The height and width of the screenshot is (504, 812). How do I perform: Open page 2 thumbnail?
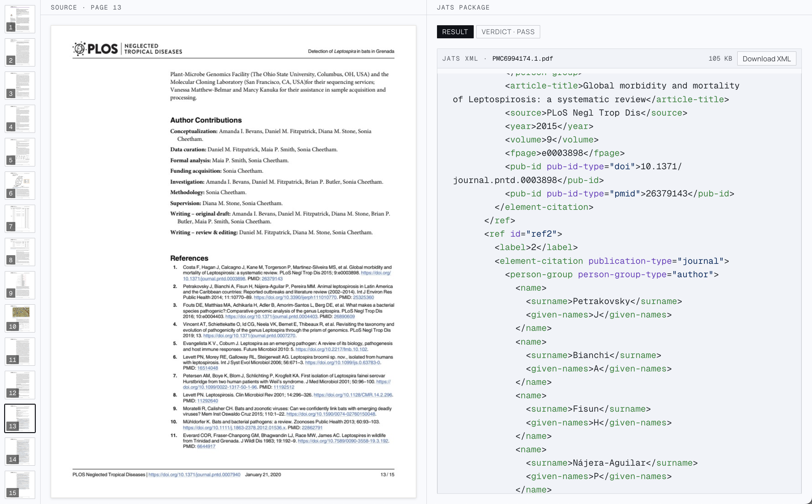(20, 52)
